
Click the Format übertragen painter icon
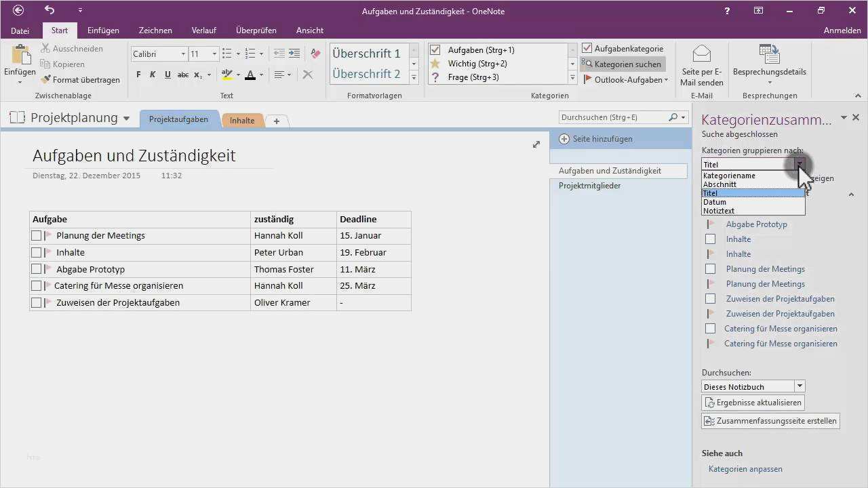(45, 80)
